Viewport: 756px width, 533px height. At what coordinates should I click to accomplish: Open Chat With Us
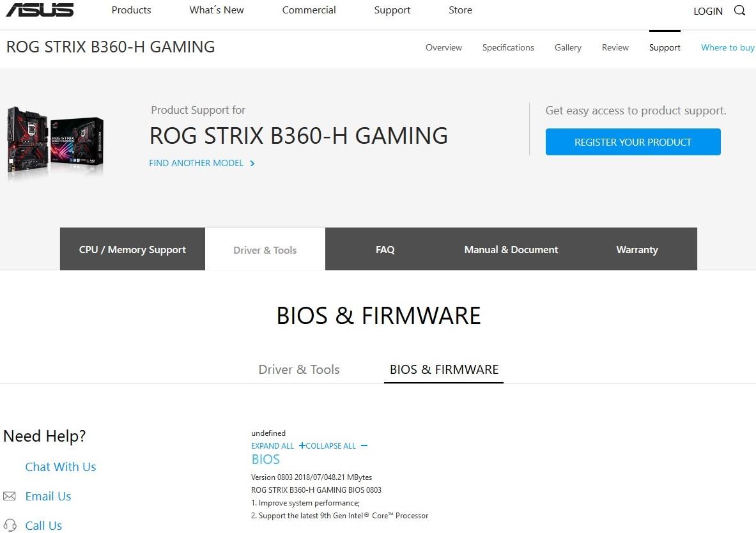pyautogui.click(x=60, y=467)
